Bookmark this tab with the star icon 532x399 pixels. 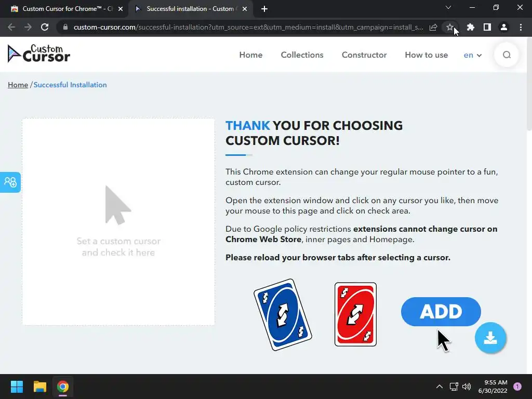point(449,27)
